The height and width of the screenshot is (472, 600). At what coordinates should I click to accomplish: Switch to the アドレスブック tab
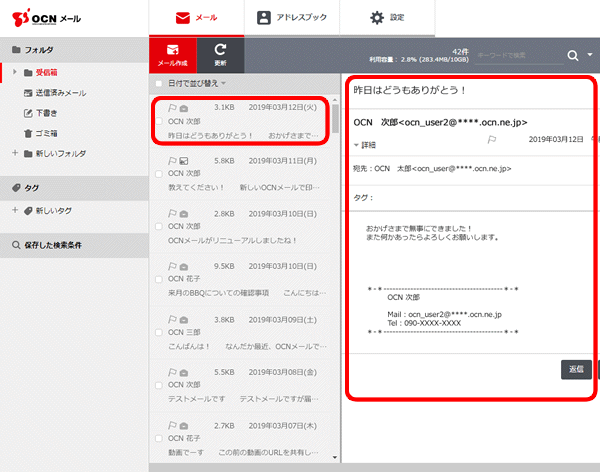pos(292,18)
